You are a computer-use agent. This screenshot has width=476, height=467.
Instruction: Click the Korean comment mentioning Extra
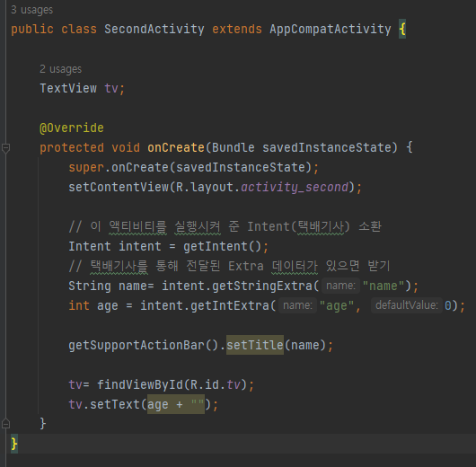pyautogui.click(x=229, y=267)
